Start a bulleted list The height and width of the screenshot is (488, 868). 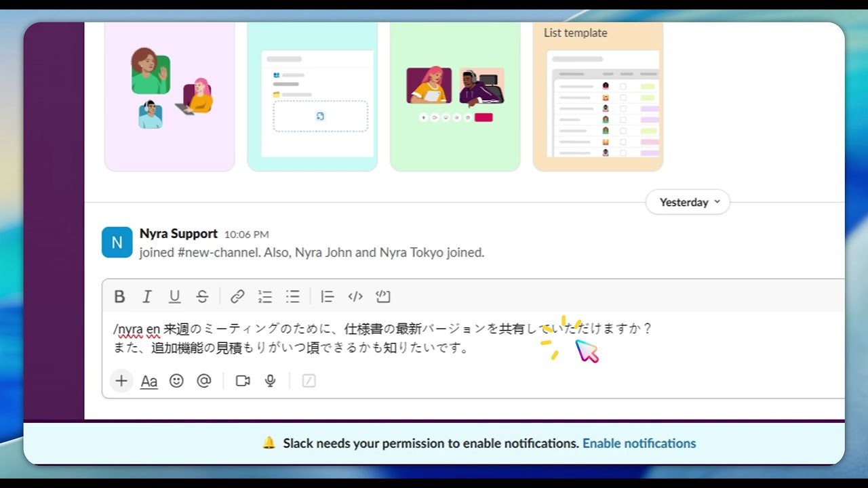tap(293, 296)
